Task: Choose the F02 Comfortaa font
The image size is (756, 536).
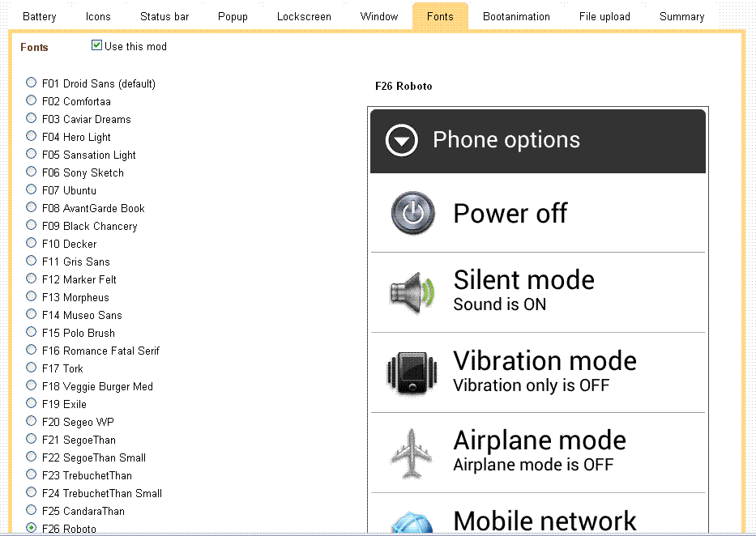Action: [x=32, y=100]
